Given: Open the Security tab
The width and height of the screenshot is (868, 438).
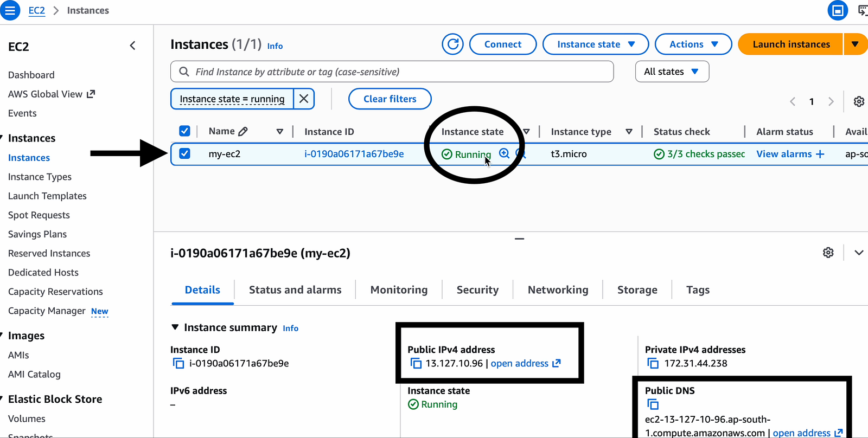Looking at the screenshot, I should (477, 290).
